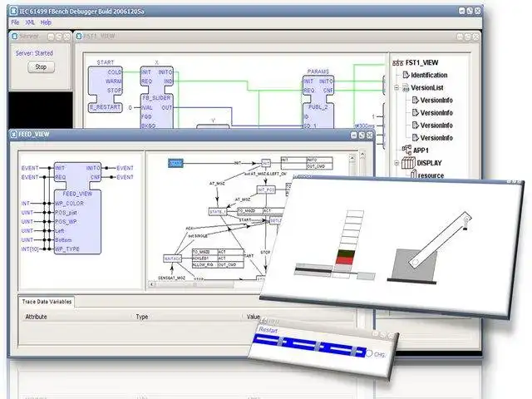This screenshot has height=399, width=532.
Task: Click the blue slider bar below Restart
Action: point(309,344)
